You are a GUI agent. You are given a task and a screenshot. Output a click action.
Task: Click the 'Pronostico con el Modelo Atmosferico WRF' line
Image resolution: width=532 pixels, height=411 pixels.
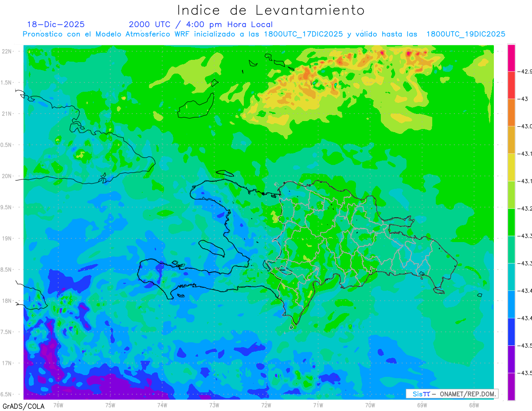(264, 34)
